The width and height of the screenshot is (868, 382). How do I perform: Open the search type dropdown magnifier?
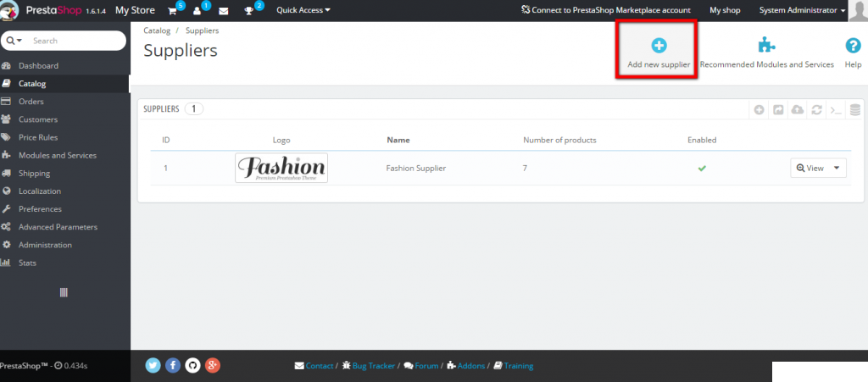14,41
